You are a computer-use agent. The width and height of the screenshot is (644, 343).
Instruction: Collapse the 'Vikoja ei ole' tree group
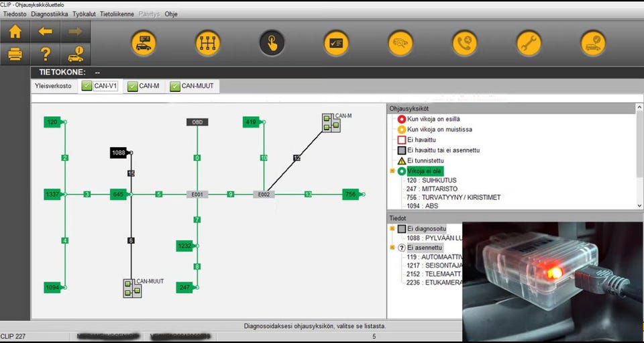tap(392, 171)
